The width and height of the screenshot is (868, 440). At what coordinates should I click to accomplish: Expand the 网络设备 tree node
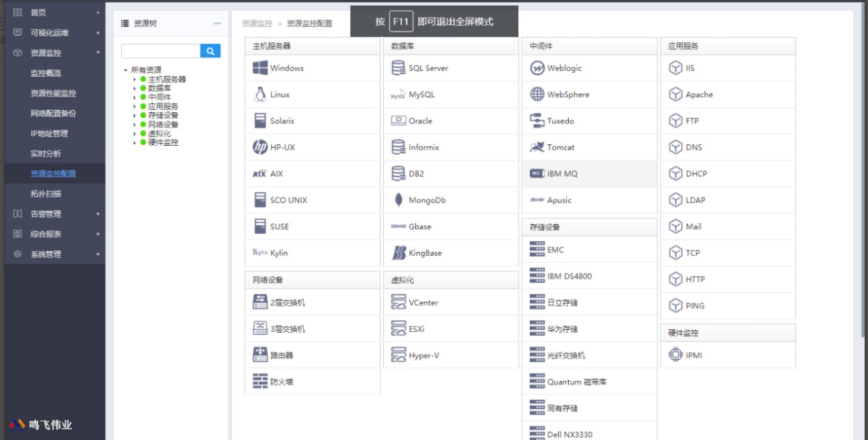point(135,125)
